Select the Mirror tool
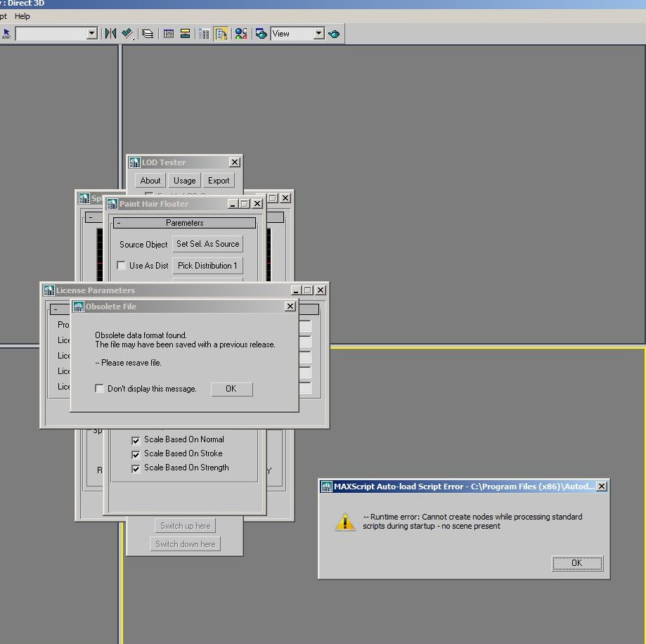This screenshot has height=644, width=646. pyautogui.click(x=110, y=34)
